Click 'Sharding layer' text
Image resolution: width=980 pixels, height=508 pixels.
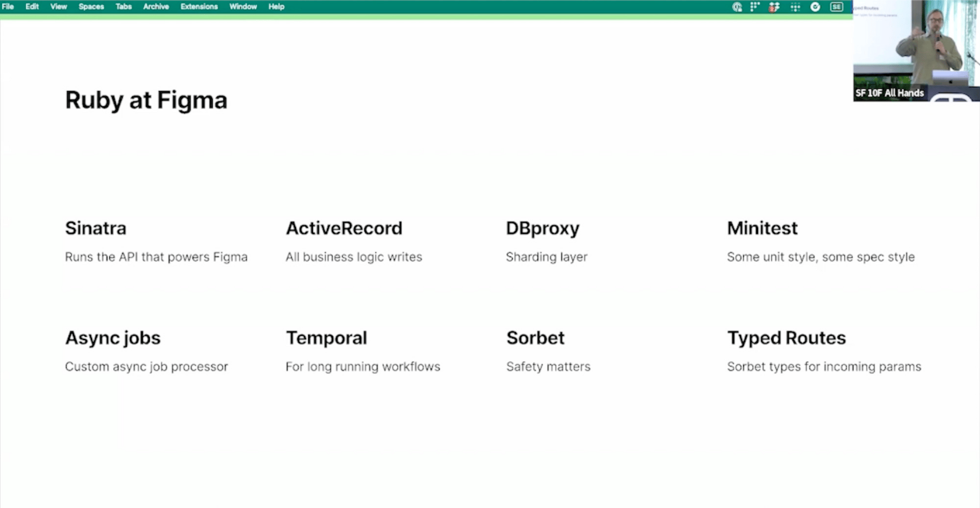547,257
